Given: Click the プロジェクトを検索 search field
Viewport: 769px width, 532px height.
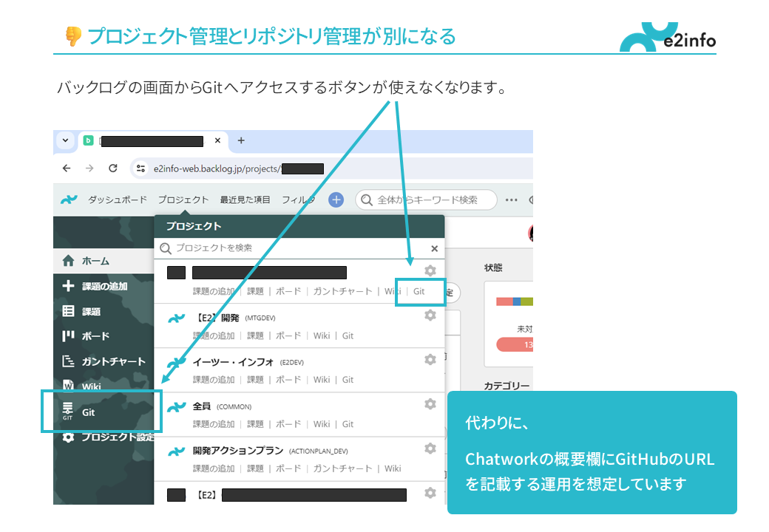Looking at the screenshot, I should [296, 248].
